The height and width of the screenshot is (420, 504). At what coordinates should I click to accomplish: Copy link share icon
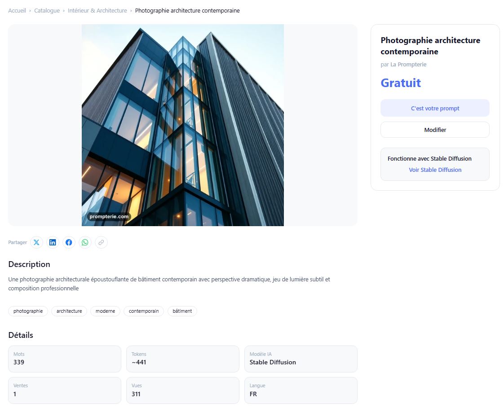(101, 242)
